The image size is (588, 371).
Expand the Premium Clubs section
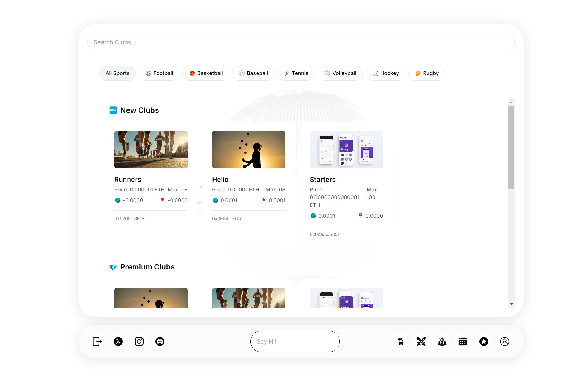click(147, 267)
